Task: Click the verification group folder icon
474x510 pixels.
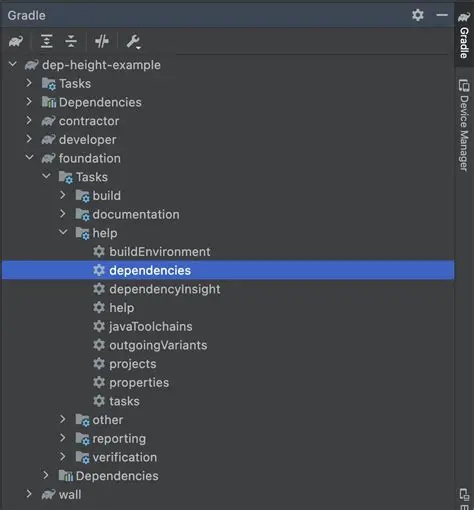Action: coord(82,457)
